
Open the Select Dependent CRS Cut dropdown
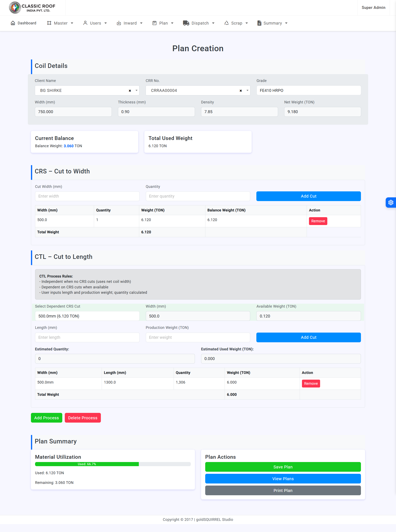87,316
